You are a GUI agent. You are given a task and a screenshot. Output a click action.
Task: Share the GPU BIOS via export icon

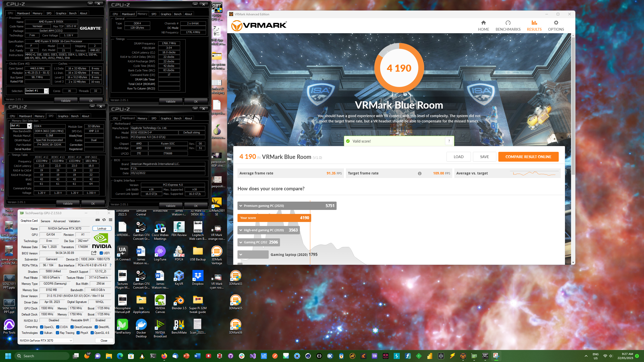coord(94,253)
